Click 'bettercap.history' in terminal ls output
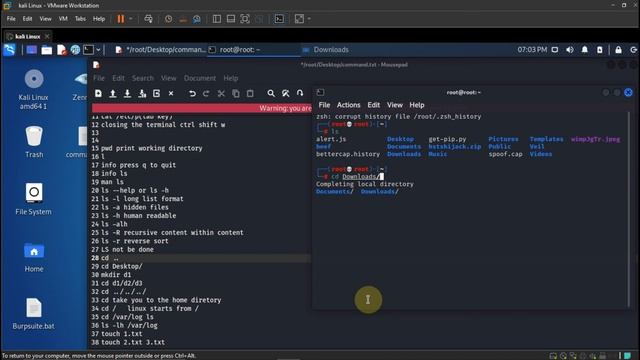This screenshot has height=360, width=640. click(348, 154)
